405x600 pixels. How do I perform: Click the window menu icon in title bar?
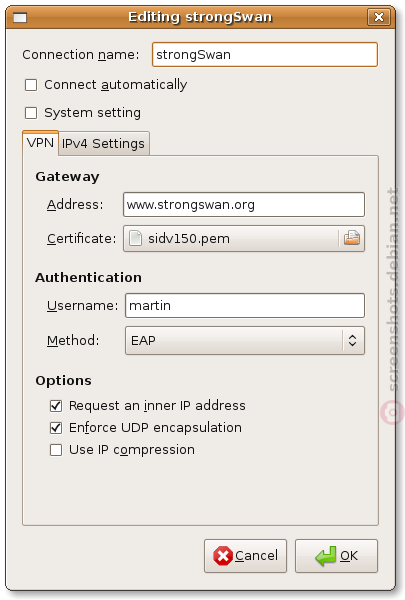[x=20, y=17]
